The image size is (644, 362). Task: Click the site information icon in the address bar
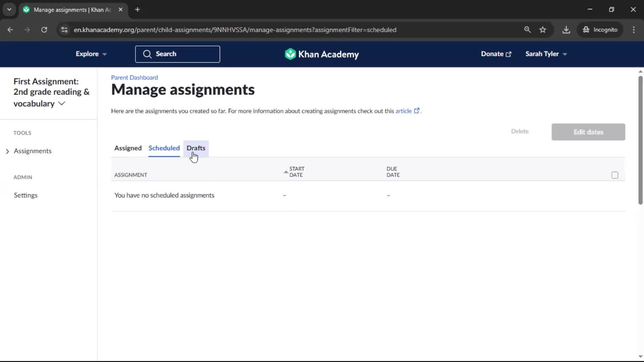(64, 30)
